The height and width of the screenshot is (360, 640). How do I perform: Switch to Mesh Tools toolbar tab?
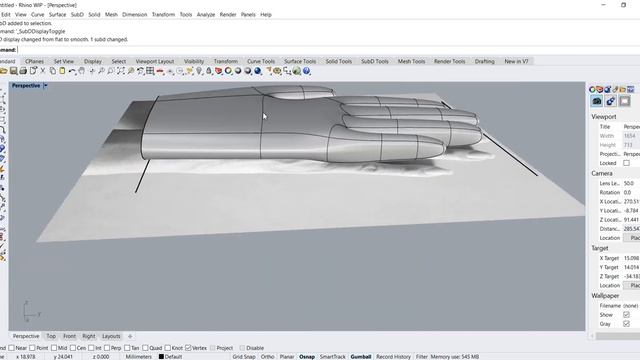click(411, 61)
